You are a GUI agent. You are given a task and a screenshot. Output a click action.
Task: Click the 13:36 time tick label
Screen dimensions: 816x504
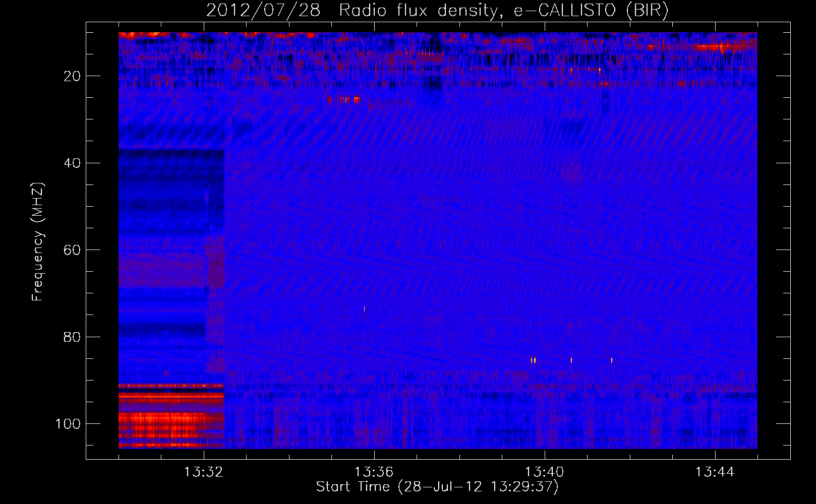pos(374,472)
